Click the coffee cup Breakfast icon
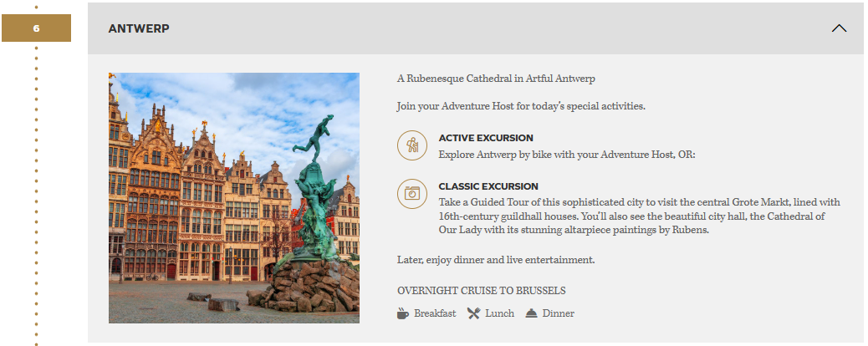868x346 pixels. point(403,313)
